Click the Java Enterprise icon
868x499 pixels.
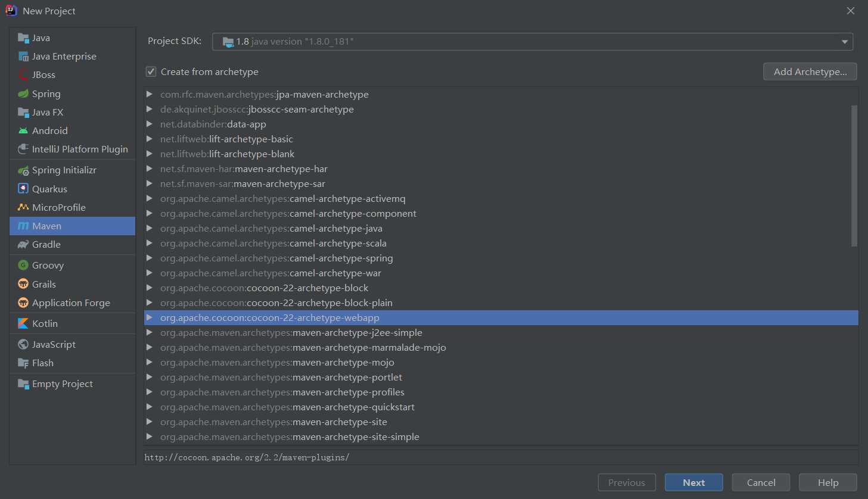[x=23, y=57]
